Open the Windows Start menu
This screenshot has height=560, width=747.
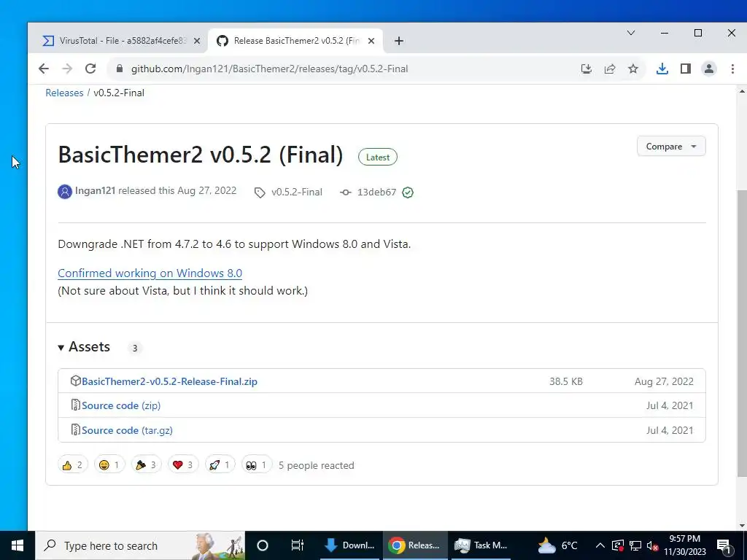point(18,545)
